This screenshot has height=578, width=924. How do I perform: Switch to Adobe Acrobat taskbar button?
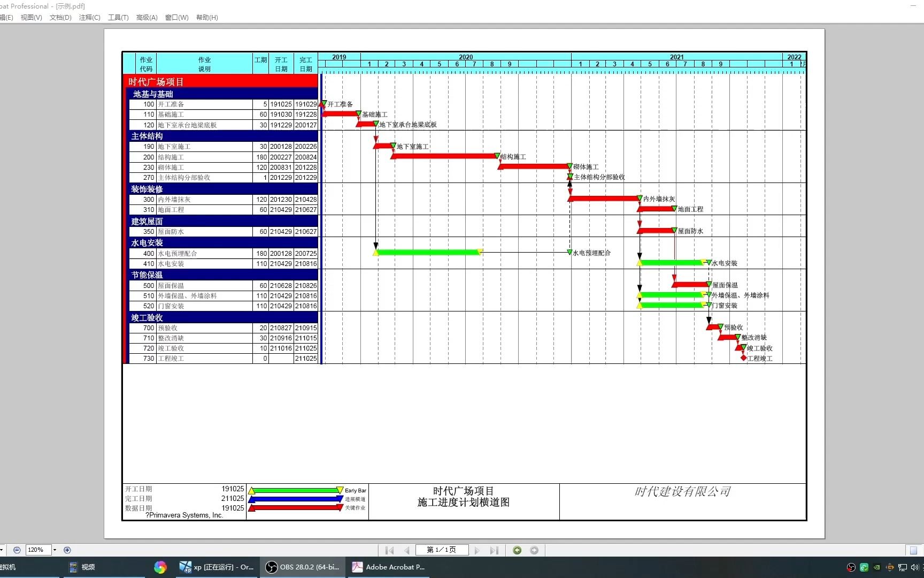pyautogui.click(x=389, y=567)
